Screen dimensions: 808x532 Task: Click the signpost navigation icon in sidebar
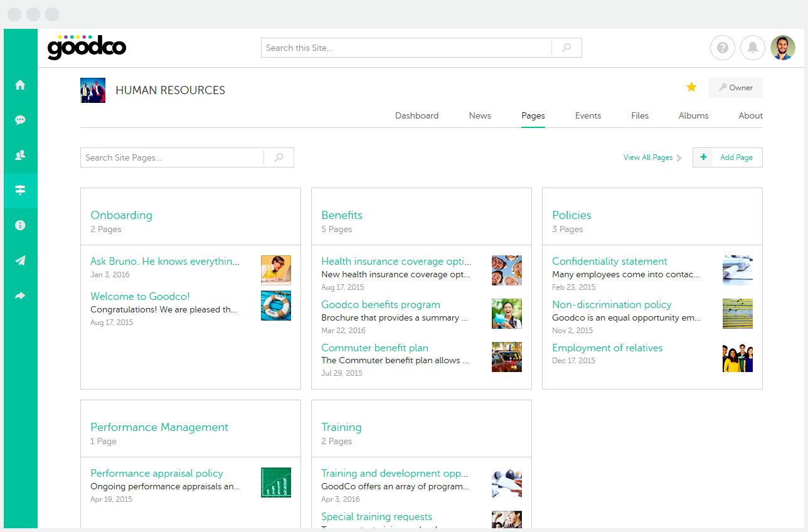click(x=21, y=189)
